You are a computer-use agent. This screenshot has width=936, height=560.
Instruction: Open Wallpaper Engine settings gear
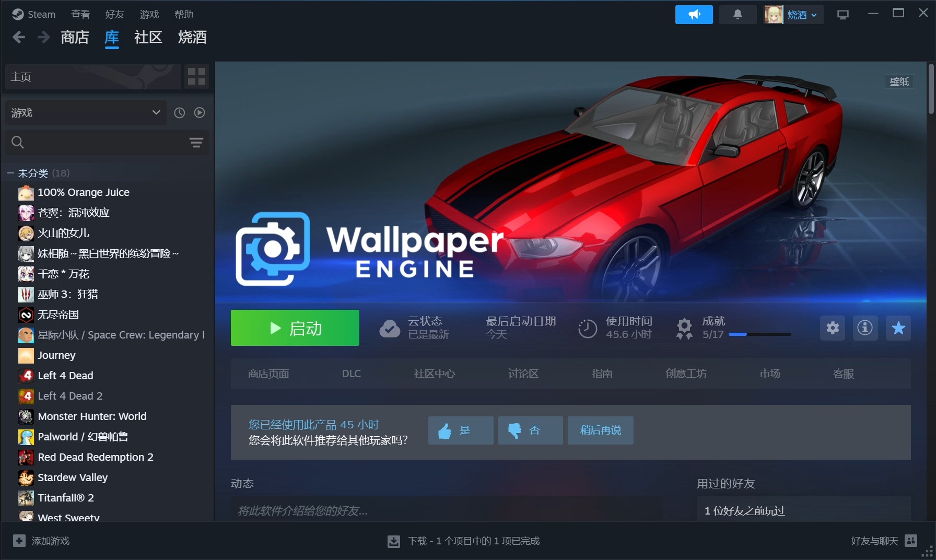[x=833, y=328]
